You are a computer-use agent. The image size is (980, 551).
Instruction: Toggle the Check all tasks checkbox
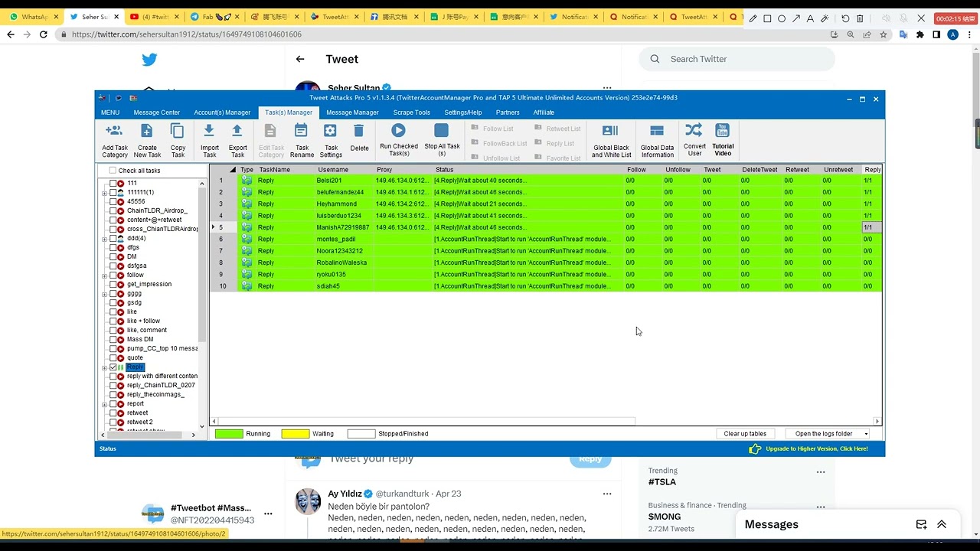(113, 171)
